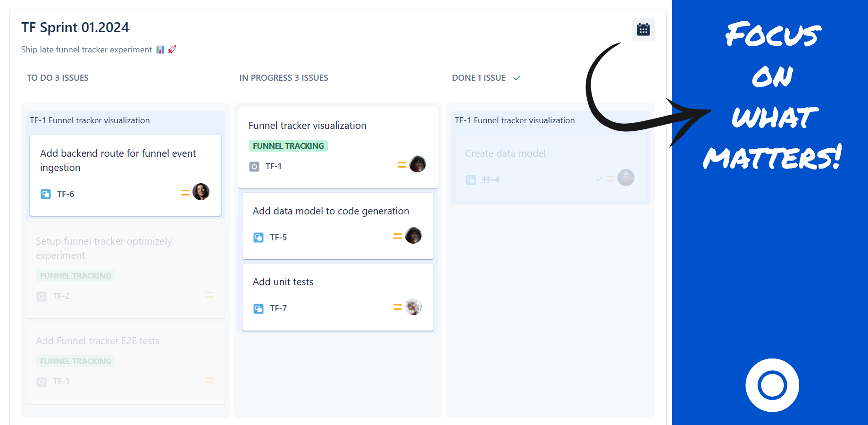
Task: Click the TF-5 subtask type icon
Action: 259,238
